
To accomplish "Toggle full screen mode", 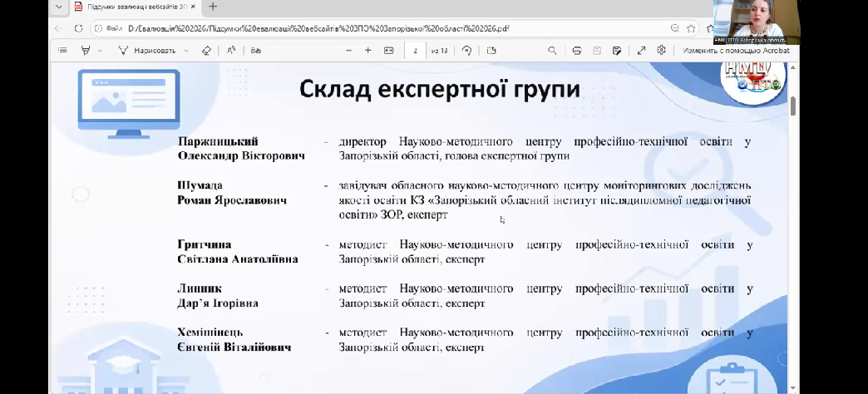I will point(641,51).
